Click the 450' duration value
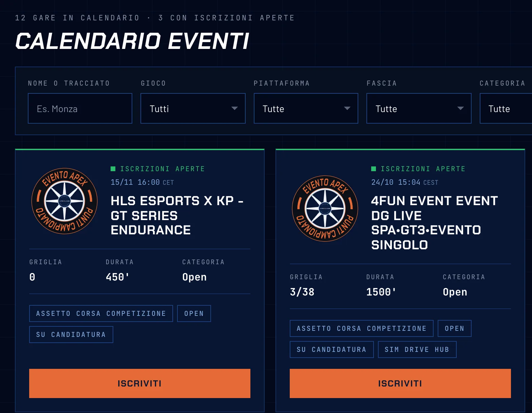 (117, 277)
